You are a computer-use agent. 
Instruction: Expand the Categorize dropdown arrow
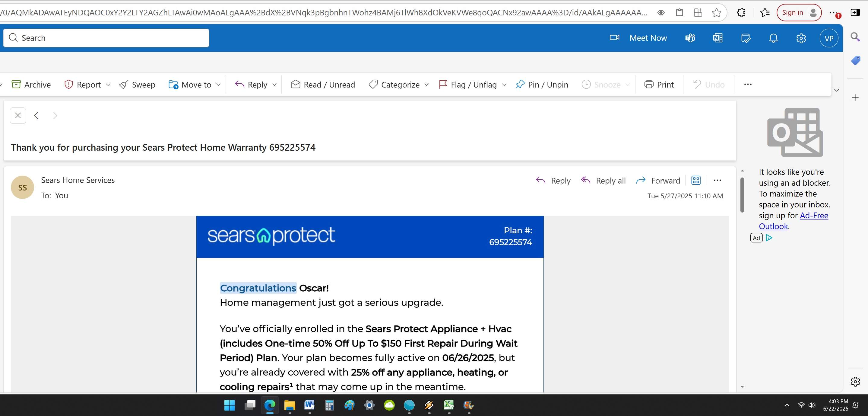426,85
